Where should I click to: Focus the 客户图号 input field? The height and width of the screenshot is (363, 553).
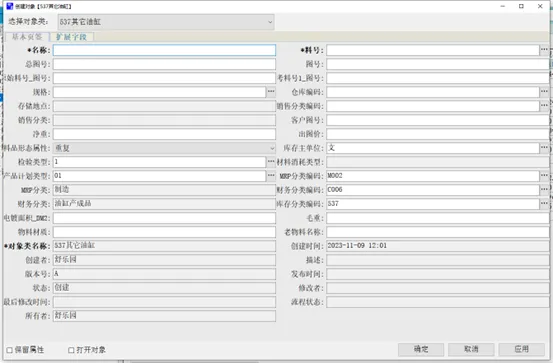[438, 120]
